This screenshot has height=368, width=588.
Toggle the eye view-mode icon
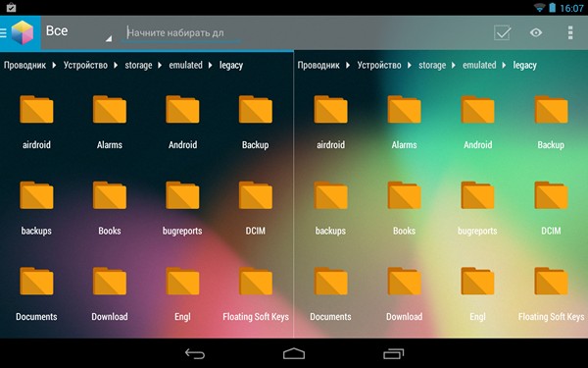click(536, 32)
